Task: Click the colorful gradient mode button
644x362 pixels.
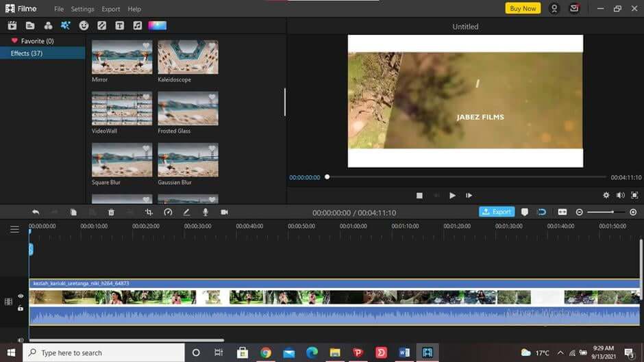Action: tap(158, 25)
